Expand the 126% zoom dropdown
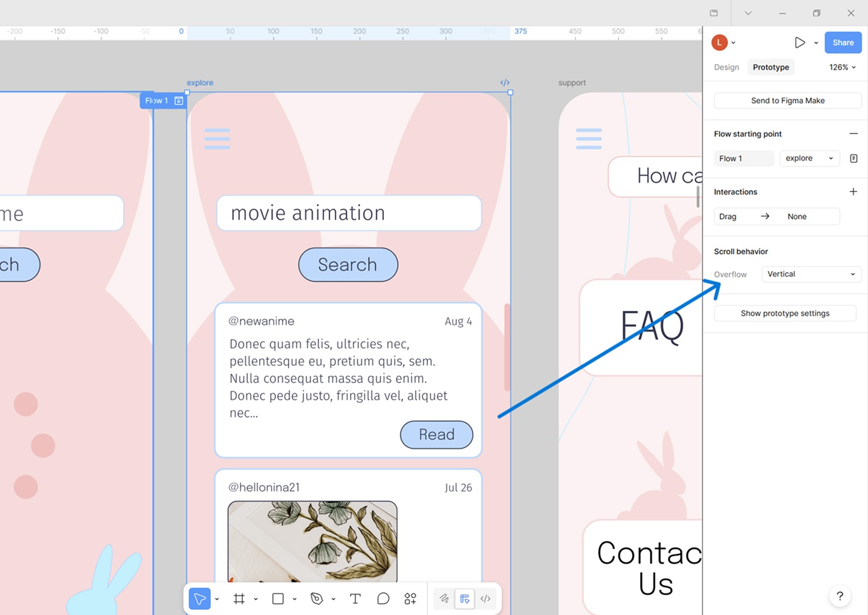The image size is (868, 615). click(842, 67)
